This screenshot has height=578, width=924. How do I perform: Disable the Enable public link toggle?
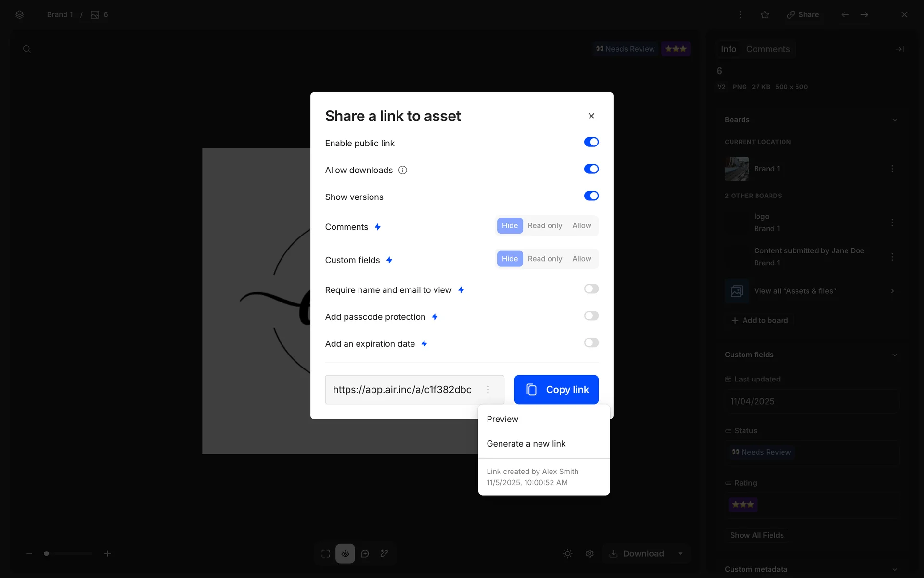tap(591, 142)
